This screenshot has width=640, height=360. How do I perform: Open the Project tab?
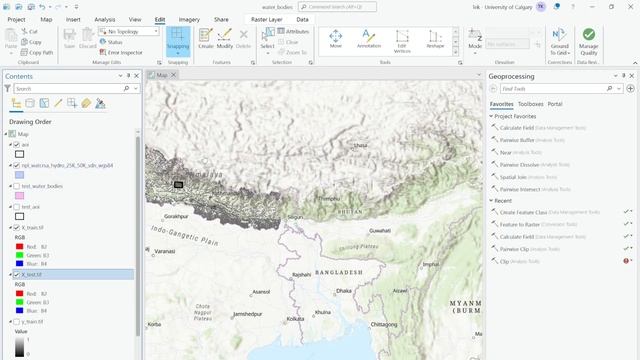16,19
